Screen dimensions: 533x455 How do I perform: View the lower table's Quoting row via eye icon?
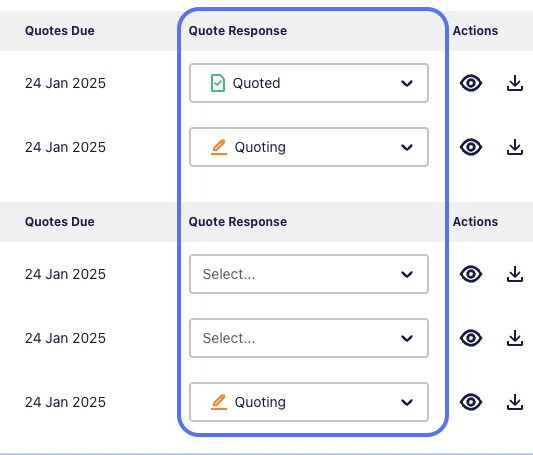[471, 402]
